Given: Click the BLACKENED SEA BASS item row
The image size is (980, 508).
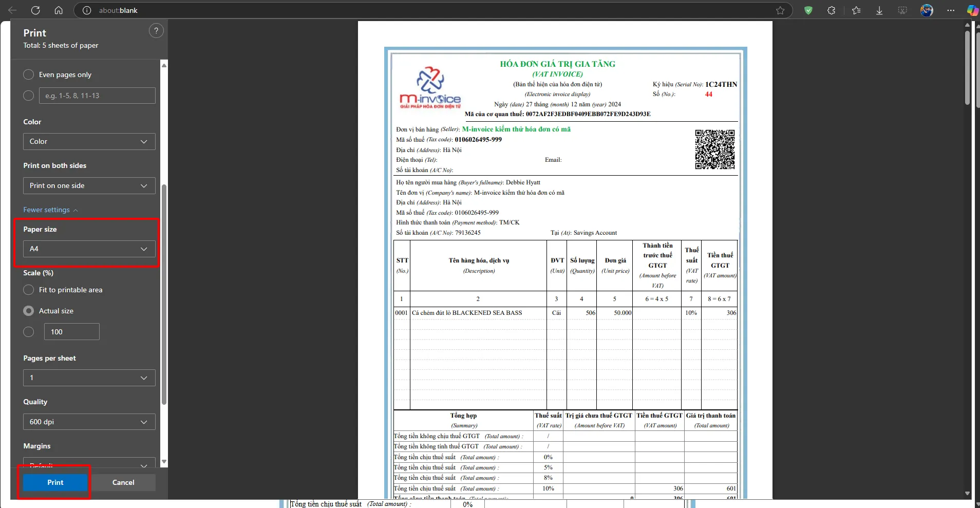Looking at the screenshot, I should 566,312.
